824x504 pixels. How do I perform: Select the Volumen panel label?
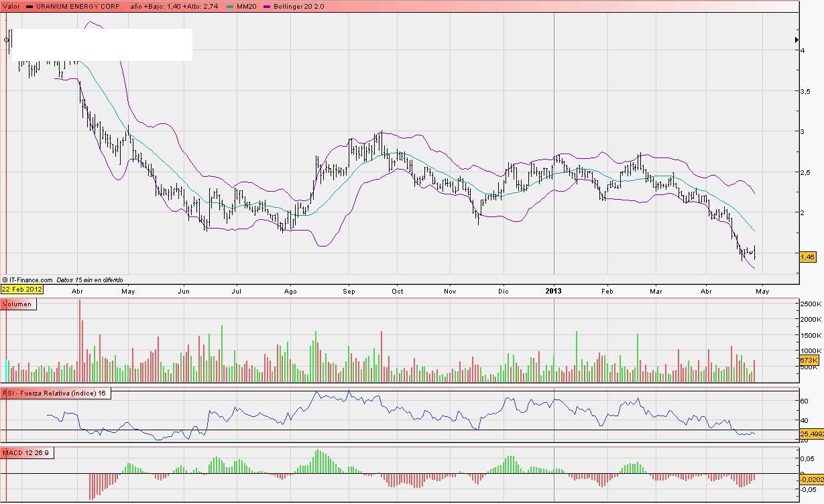[x=19, y=304]
